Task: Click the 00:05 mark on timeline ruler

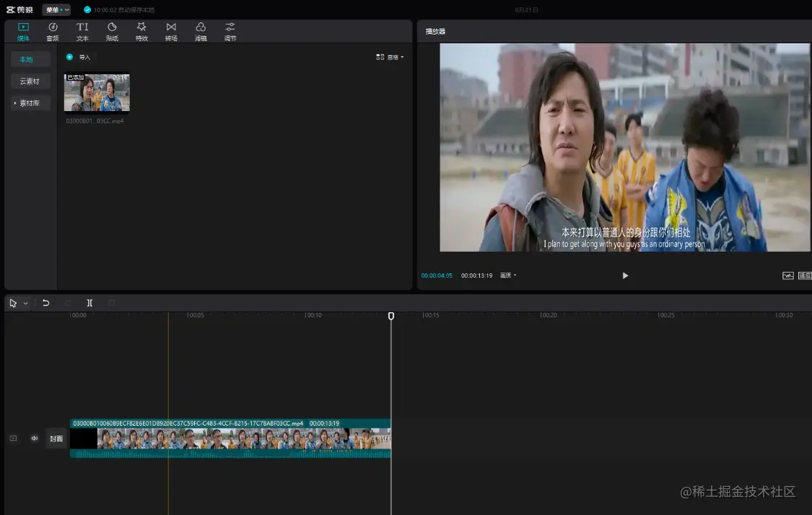Action: [x=195, y=314]
